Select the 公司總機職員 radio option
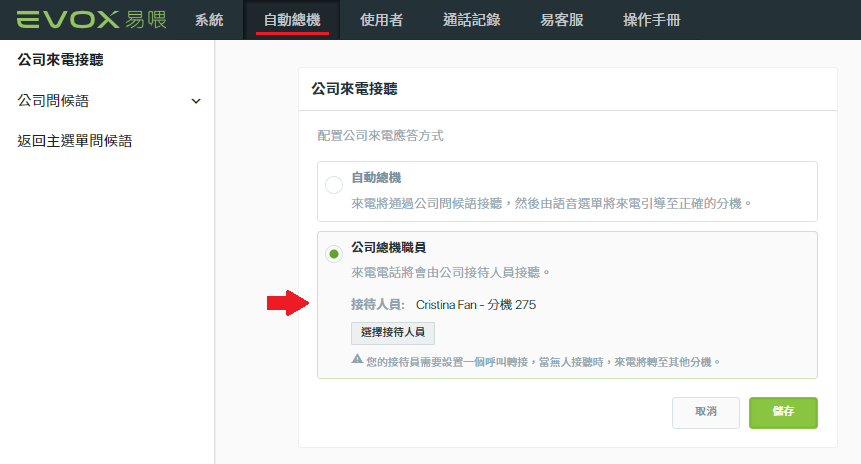This screenshot has height=464, width=861. 334,254
